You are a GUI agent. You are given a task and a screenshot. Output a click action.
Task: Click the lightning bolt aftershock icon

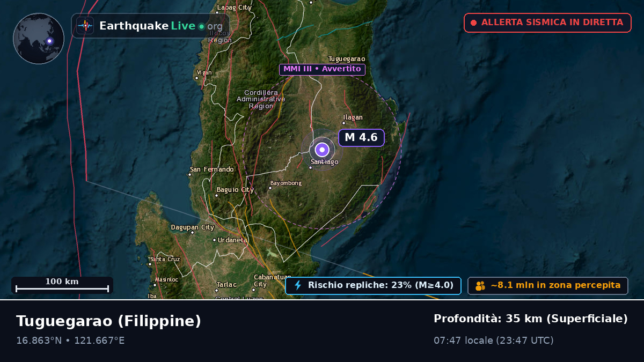tap(298, 285)
